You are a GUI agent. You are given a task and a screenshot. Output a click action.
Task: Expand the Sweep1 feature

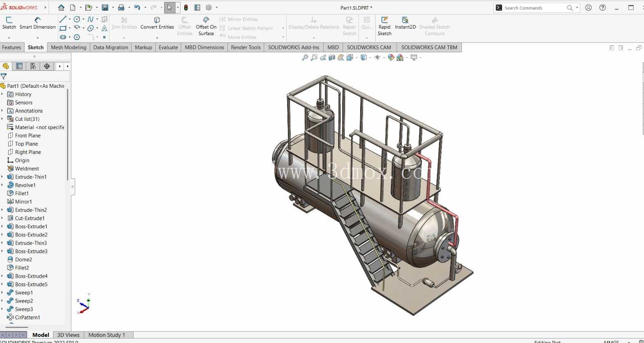tap(2, 292)
